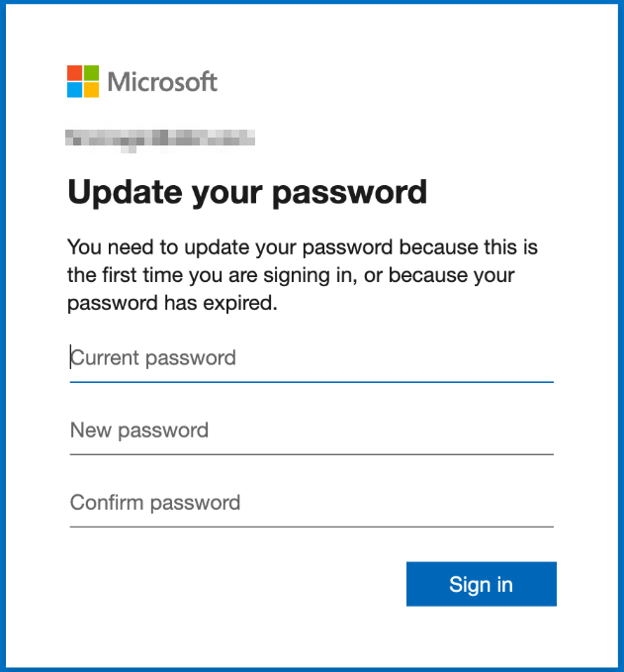The image size is (624, 672).
Task: Click the blinking cursor in Current password
Action: click(x=70, y=357)
